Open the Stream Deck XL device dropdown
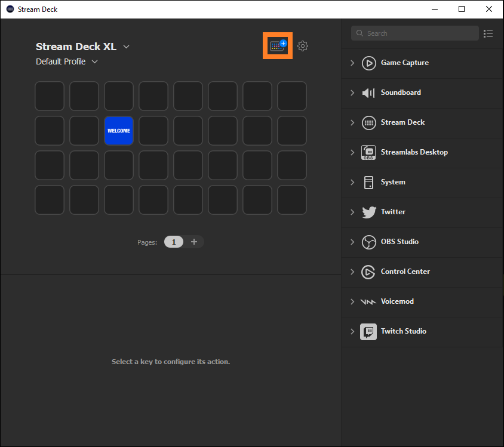Image resolution: width=504 pixels, height=447 pixels. click(126, 47)
